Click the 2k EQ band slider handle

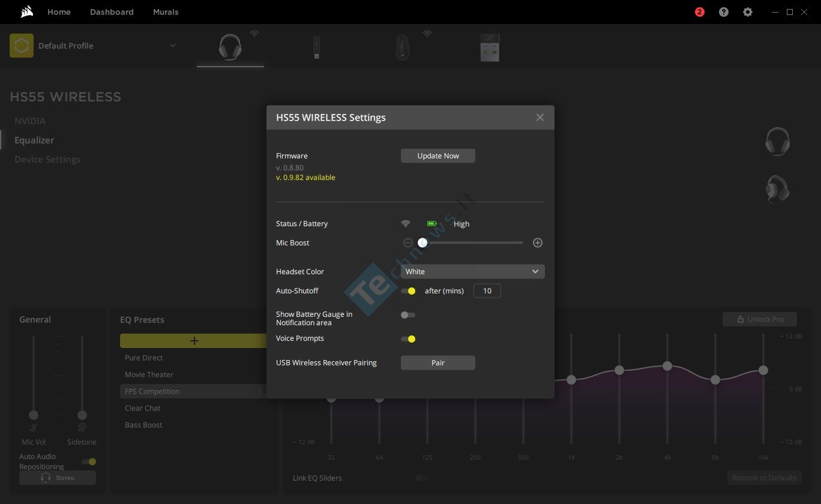619,370
